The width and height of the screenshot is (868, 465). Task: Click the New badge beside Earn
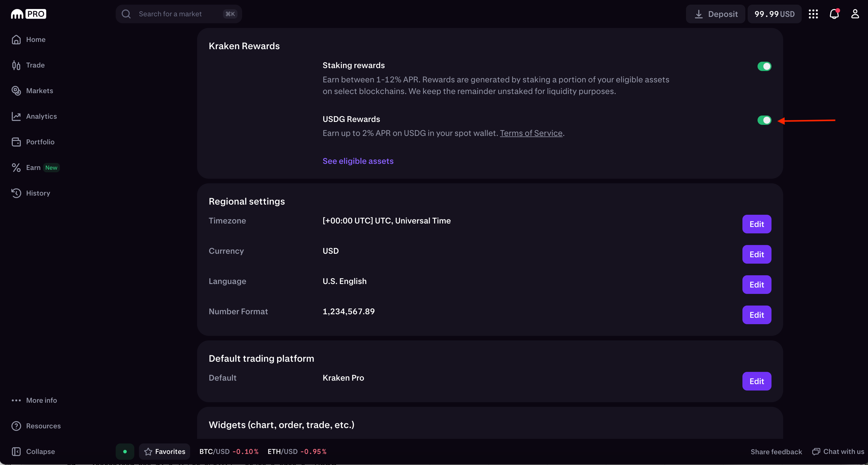tap(51, 168)
